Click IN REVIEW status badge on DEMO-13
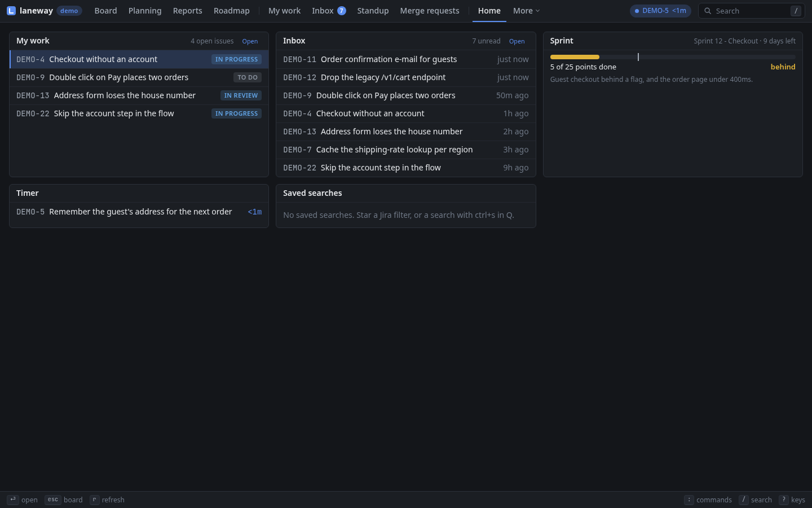Viewport: 812px width, 508px height. point(241,95)
